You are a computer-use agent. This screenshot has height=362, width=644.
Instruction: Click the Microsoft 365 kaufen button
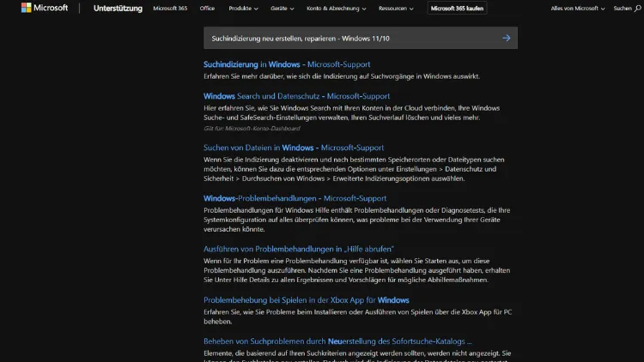tap(457, 9)
